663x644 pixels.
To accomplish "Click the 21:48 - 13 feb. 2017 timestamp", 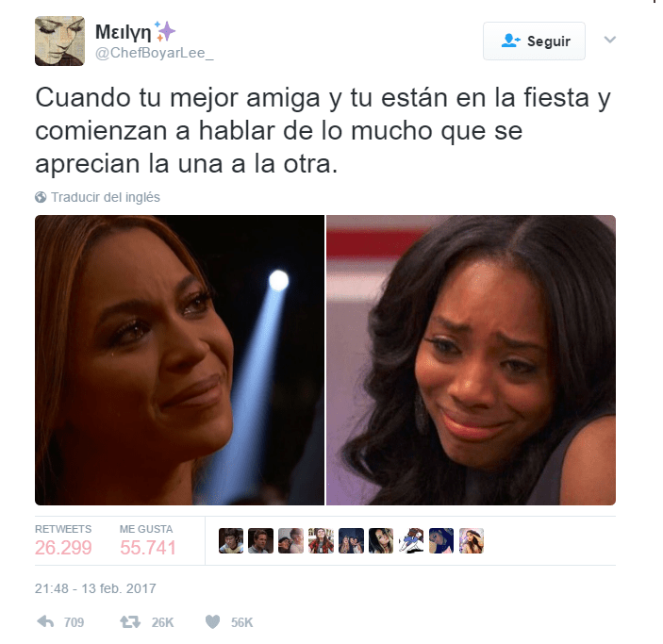I will tap(95, 588).
